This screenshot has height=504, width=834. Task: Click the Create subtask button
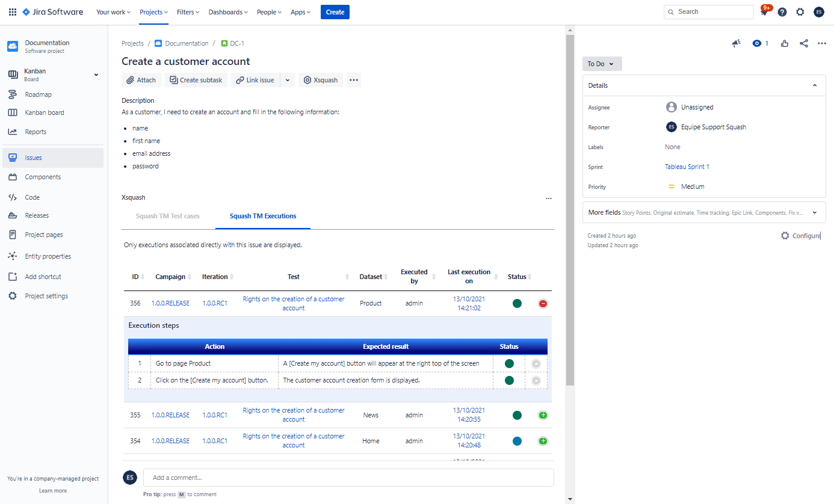click(x=196, y=80)
